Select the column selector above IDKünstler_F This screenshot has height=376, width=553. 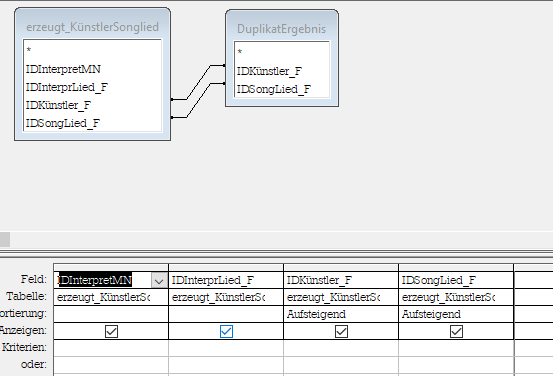tap(341, 267)
